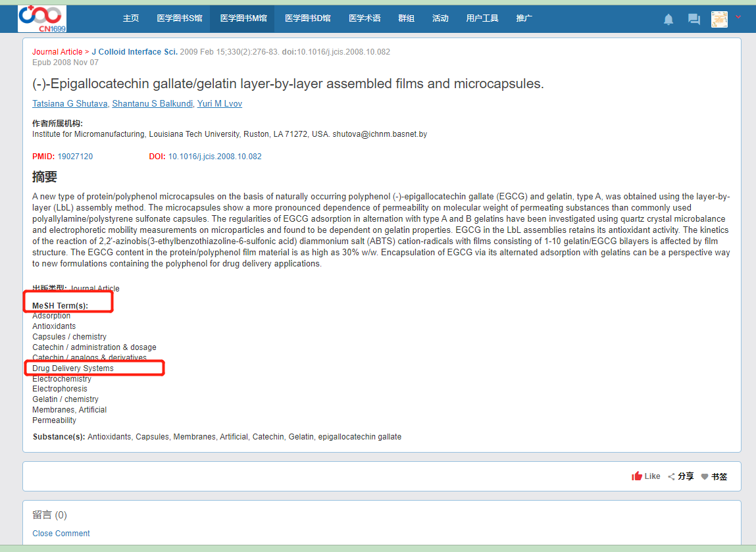
Task: Open the chat messages icon
Action: tap(693, 19)
